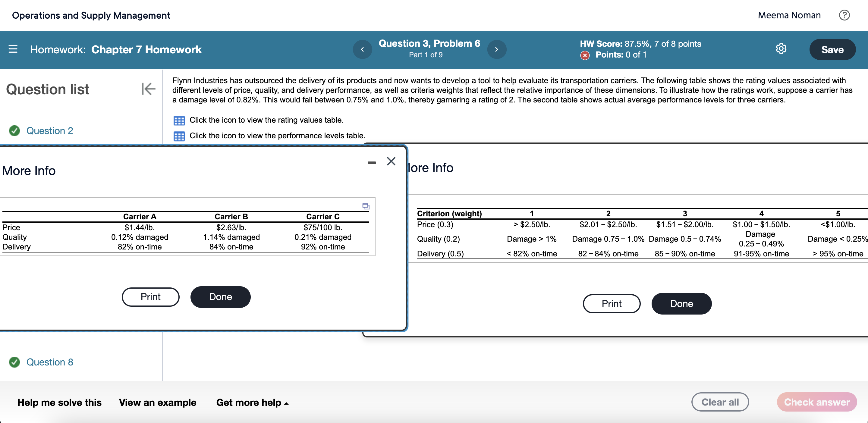
Task: Click Done in the carrier dialog
Action: pos(220,297)
